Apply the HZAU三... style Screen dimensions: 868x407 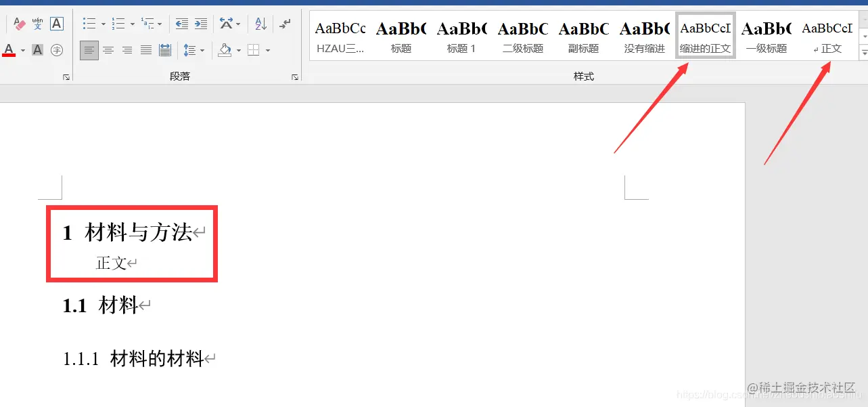[340, 37]
